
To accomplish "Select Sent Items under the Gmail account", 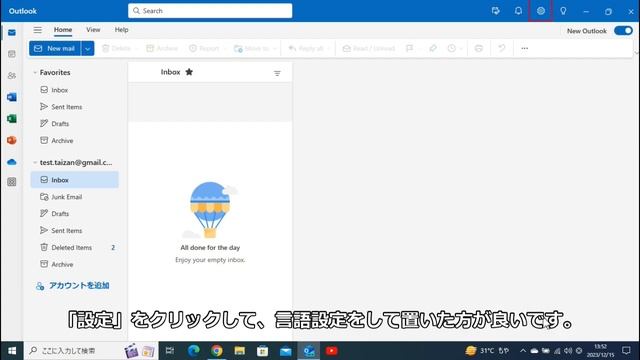I will [x=75, y=231].
